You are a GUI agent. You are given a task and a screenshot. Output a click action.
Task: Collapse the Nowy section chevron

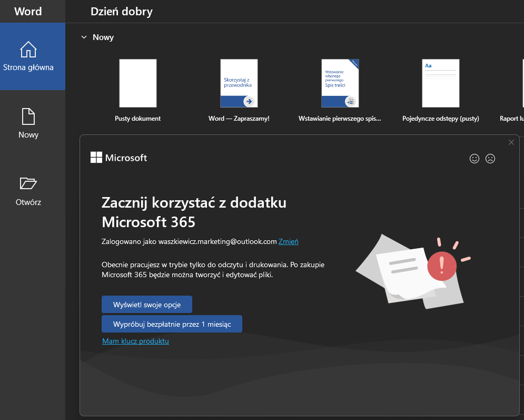pos(84,37)
